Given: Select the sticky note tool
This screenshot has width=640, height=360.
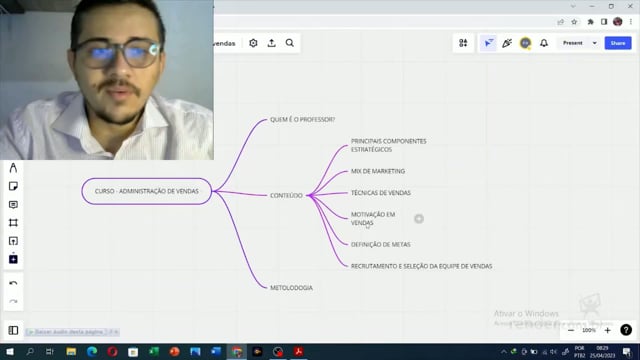Looking at the screenshot, I should coord(13,186).
